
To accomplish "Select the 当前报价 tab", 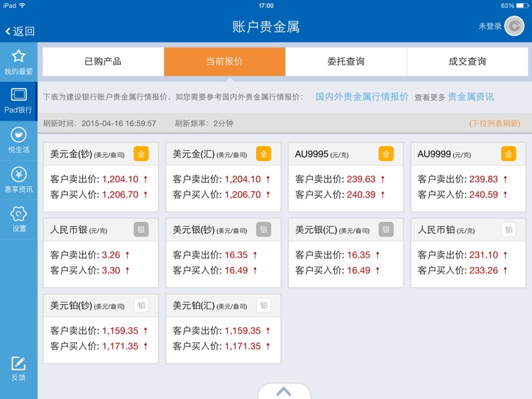I will pyautogui.click(x=225, y=62).
